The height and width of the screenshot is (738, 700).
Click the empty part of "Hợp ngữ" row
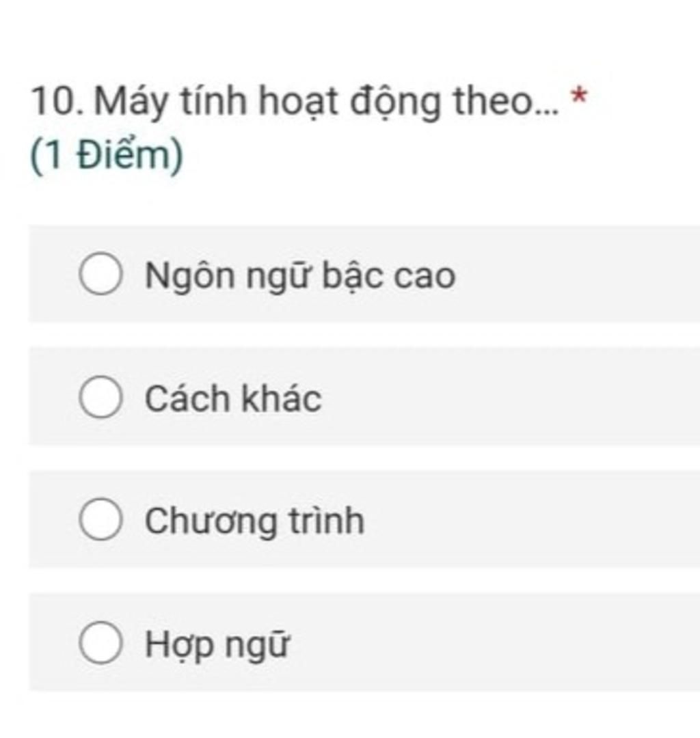(x=494, y=642)
